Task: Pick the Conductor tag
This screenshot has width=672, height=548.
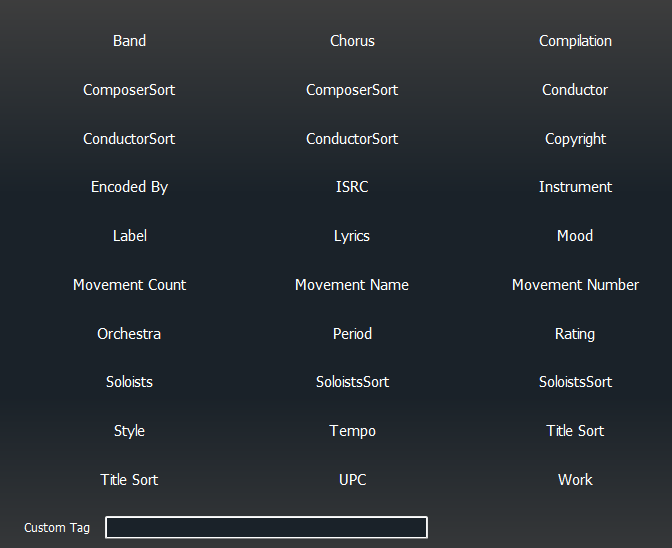Action: click(x=575, y=90)
